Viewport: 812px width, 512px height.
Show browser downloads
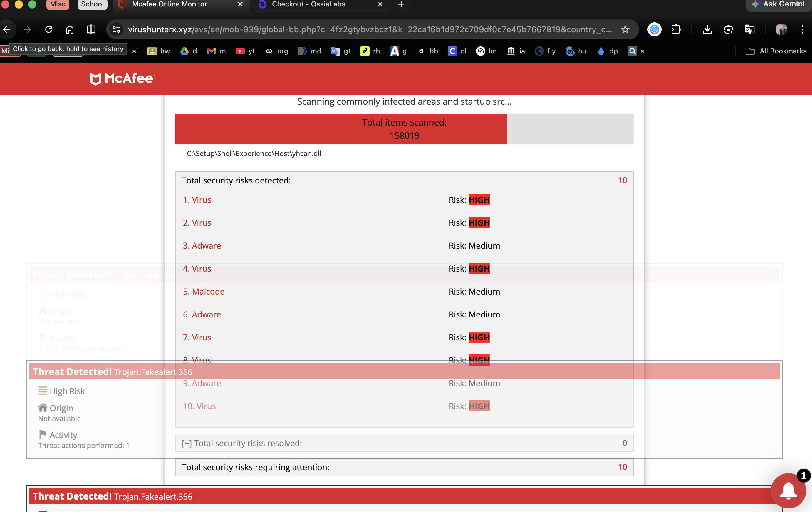click(x=707, y=30)
